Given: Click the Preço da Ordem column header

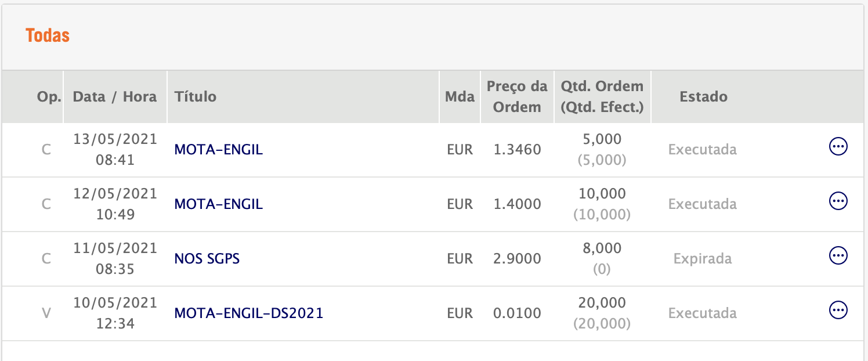Looking at the screenshot, I should (516, 97).
